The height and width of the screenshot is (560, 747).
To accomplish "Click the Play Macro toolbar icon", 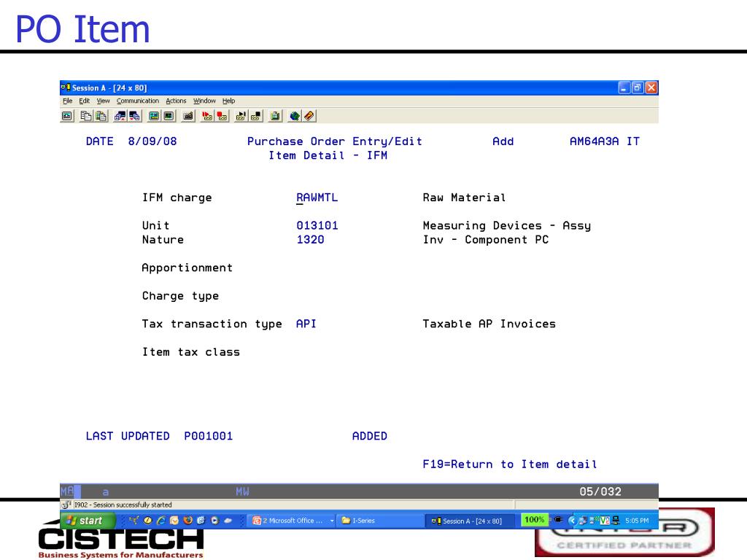I will tap(241, 116).
